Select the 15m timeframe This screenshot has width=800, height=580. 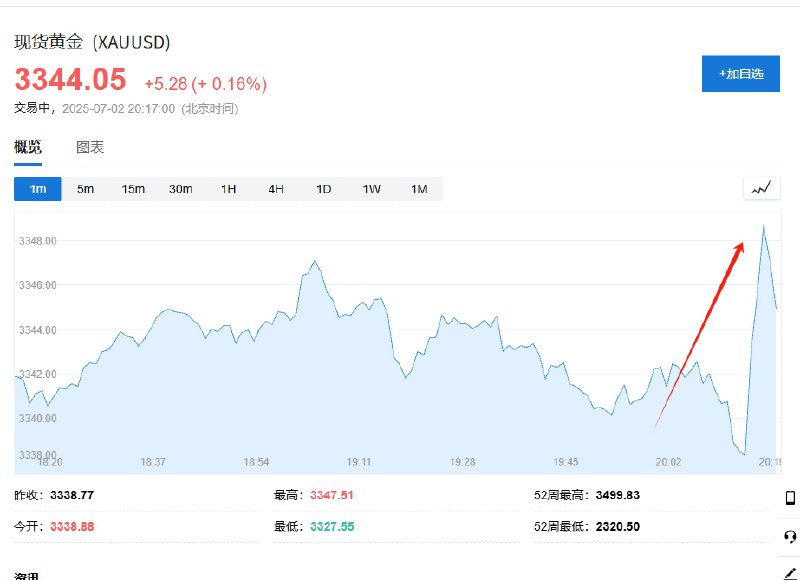133,189
